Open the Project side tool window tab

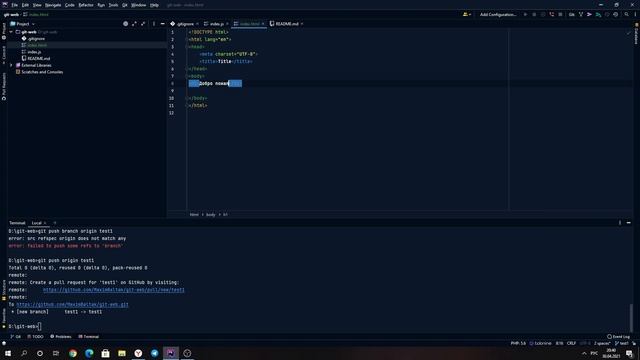(x=4, y=31)
